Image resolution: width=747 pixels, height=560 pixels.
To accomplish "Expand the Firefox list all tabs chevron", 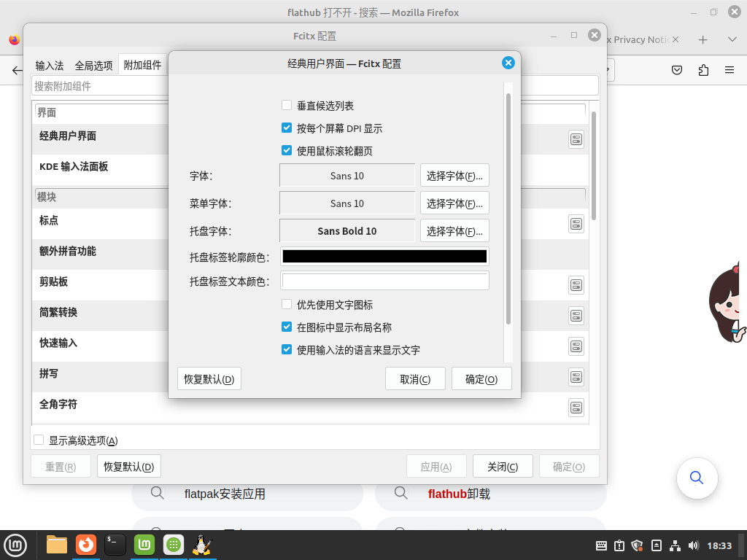I will [x=732, y=39].
